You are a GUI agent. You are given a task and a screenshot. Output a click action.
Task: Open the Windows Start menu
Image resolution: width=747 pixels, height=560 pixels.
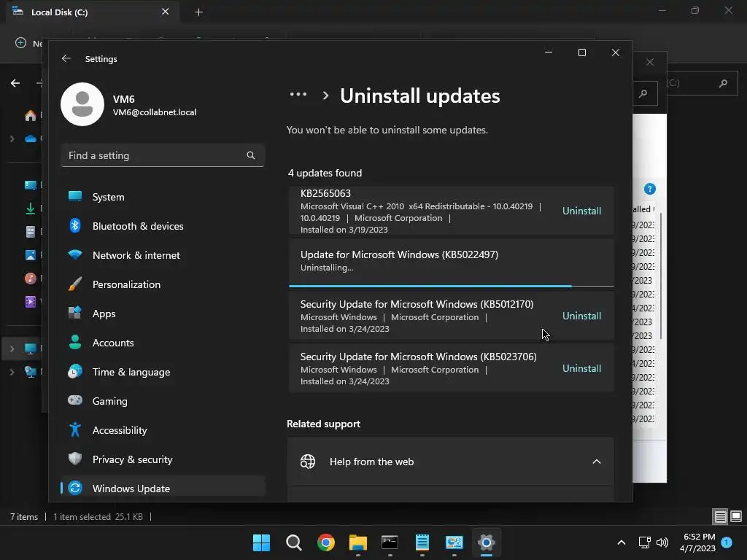pyautogui.click(x=261, y=542)
